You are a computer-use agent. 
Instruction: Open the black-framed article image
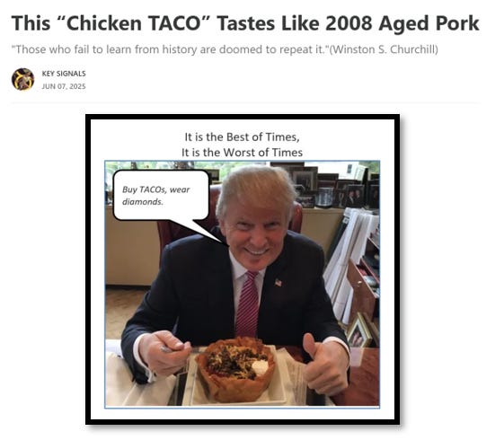243,269
